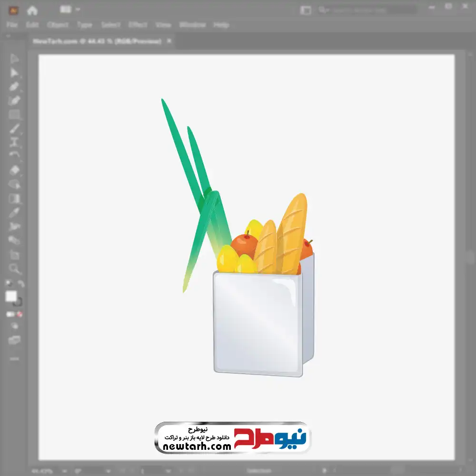Choose the Gradient tool
This screenshot has width=476, height=476.
click(x=14, y=198)
